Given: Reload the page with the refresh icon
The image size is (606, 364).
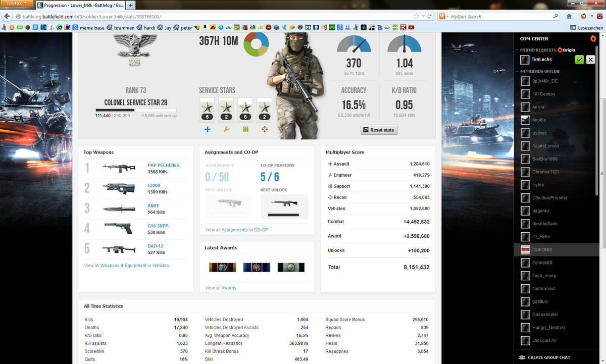Looking at the screenshot, I should (x=429, y=17).
